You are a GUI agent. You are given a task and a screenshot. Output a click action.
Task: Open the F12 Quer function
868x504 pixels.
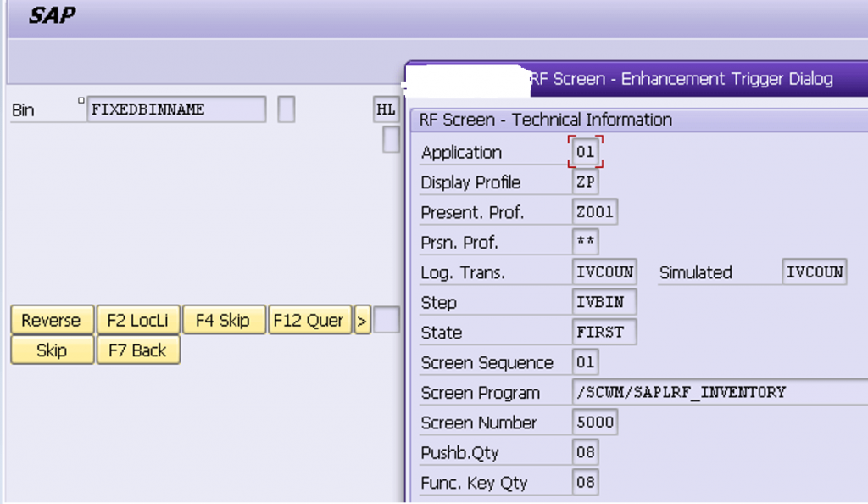click(309, 320)
